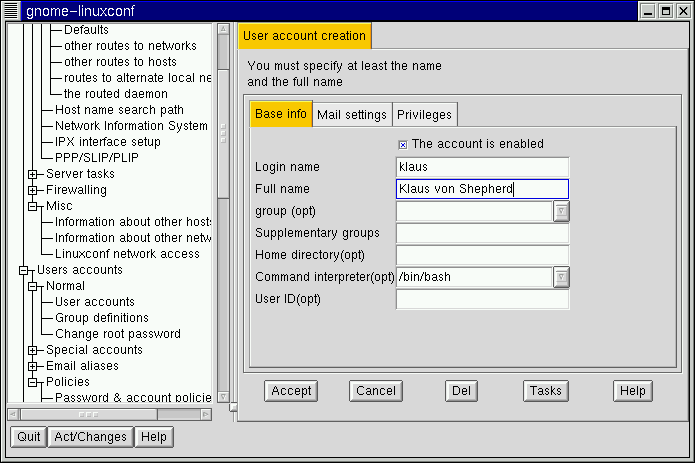Click inside the Login name field
Screen dimensions: 695x463
pyautogui.click(x=482, y=167)
